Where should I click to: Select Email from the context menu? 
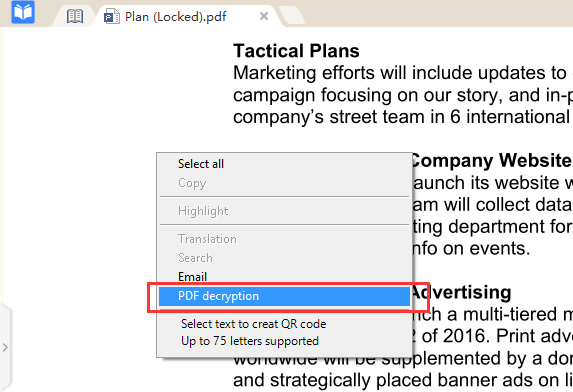coord(192,277)
